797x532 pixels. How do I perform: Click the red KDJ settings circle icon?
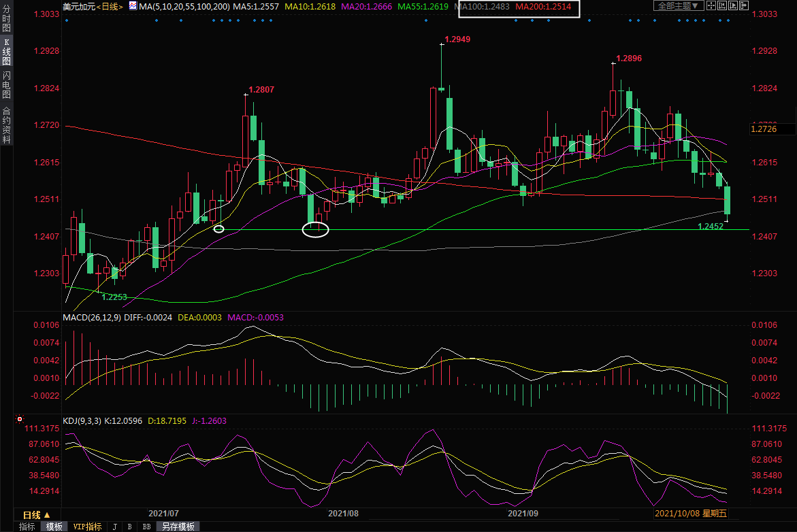pyautogui.click(x=20, y=420)
